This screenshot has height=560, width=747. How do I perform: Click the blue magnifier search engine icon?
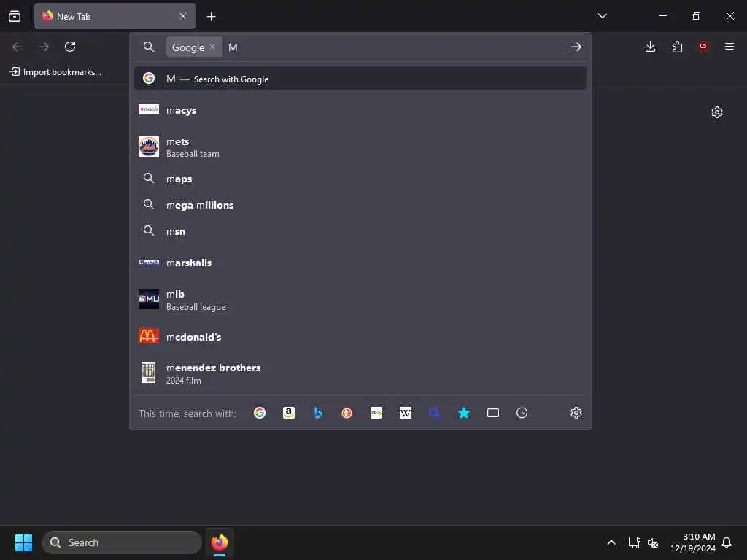tap(435, 413)
